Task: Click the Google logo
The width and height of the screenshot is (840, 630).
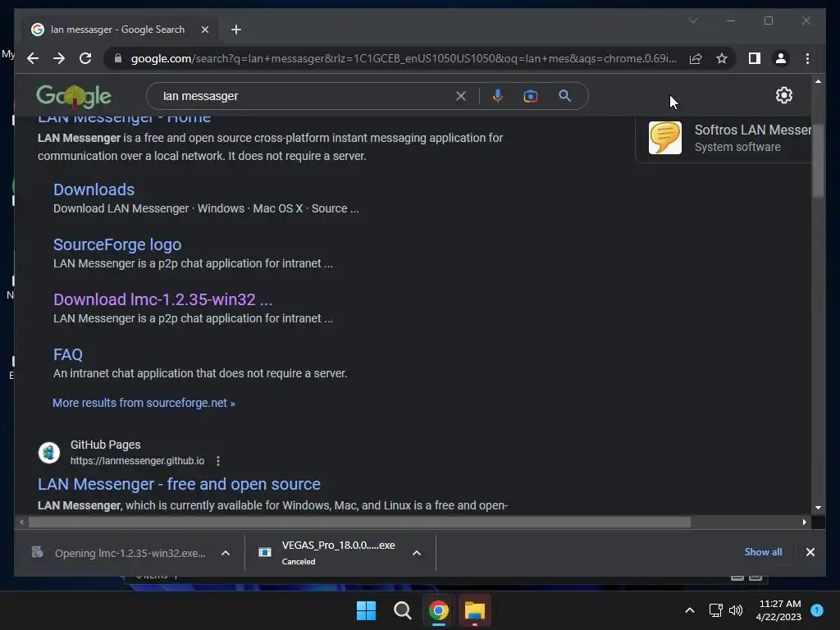Action: (x=73, y=96)
